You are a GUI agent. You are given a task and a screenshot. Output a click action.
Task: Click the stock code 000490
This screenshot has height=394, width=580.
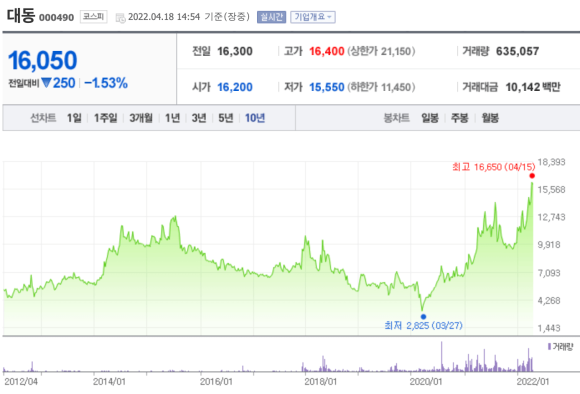[x=57, y=17]
